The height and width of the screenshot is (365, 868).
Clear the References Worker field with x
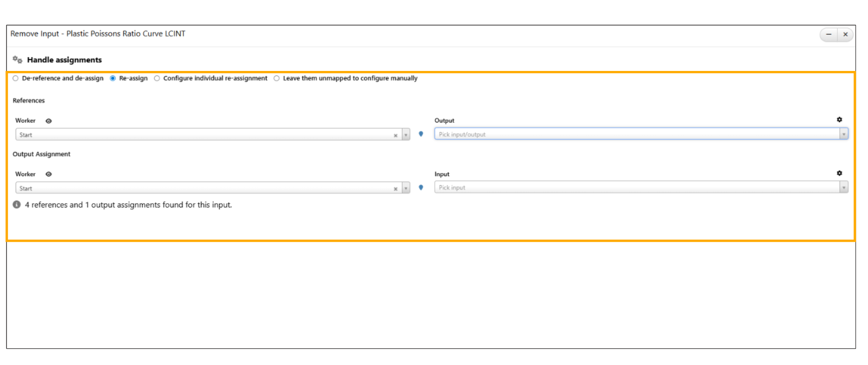click(x=395, y=135)
